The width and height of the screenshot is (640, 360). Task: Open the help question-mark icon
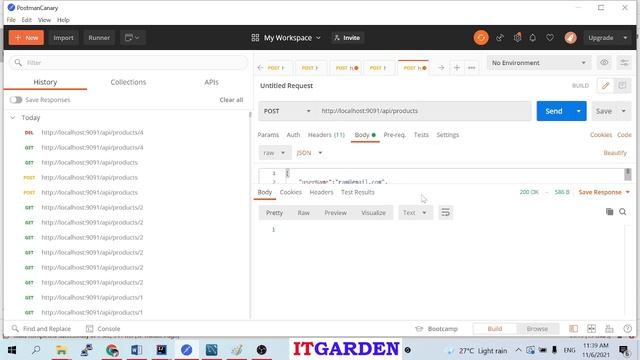point(627,328)
